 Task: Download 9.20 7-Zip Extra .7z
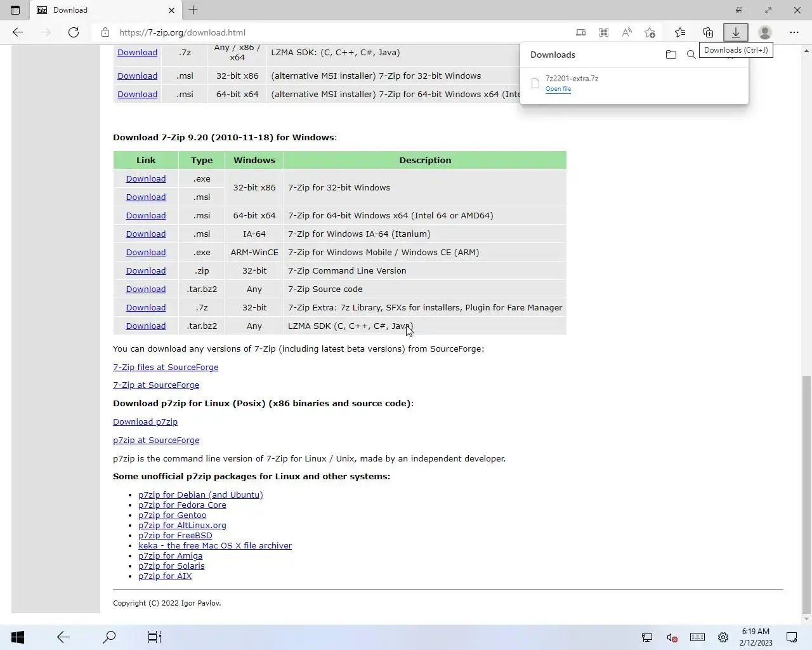pyautogui.click(x=146, y=307)
